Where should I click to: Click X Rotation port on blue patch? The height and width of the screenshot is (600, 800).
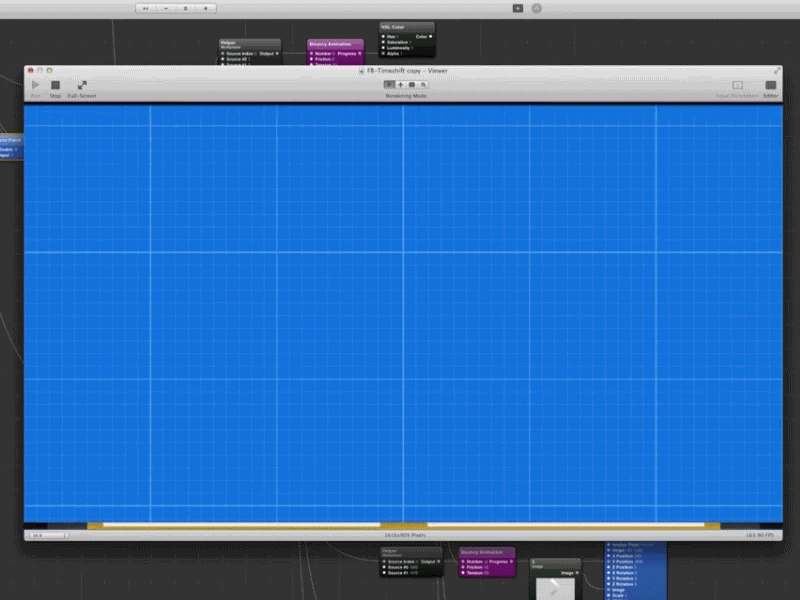pyautogui.click(x=609, y=573)
